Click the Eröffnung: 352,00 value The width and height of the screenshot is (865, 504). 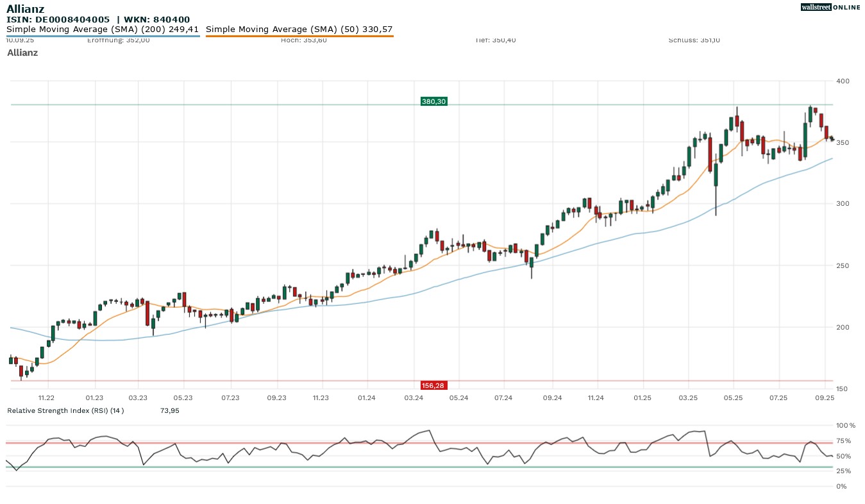point(118,40)
